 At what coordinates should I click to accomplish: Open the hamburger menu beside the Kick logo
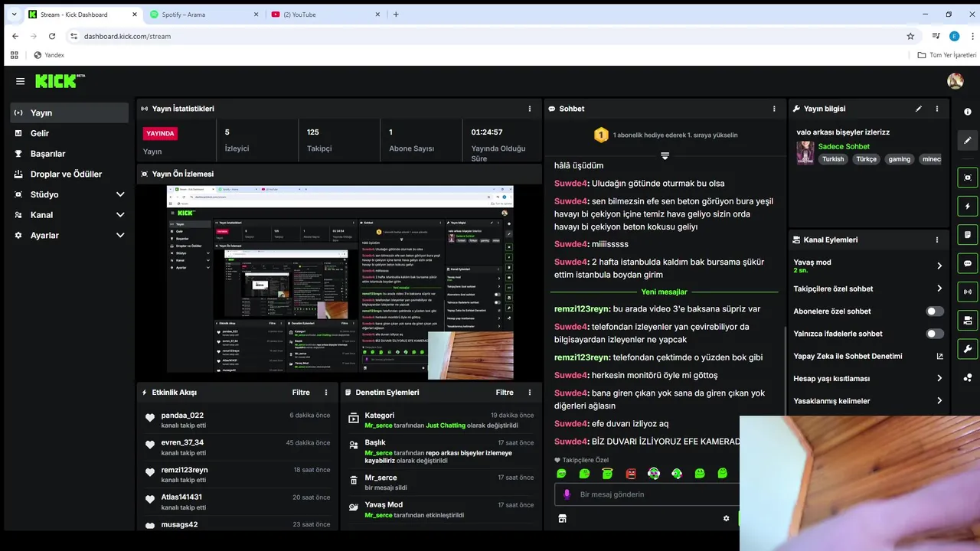[20, 81]
